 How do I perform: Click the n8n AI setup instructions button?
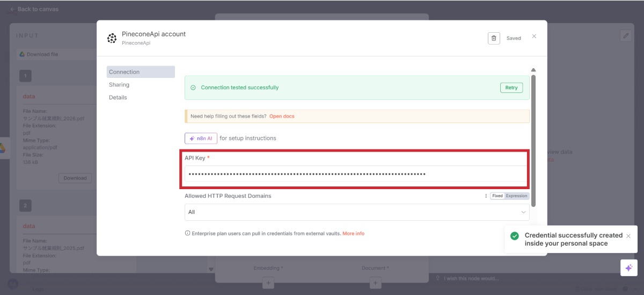tap(201, 138)
